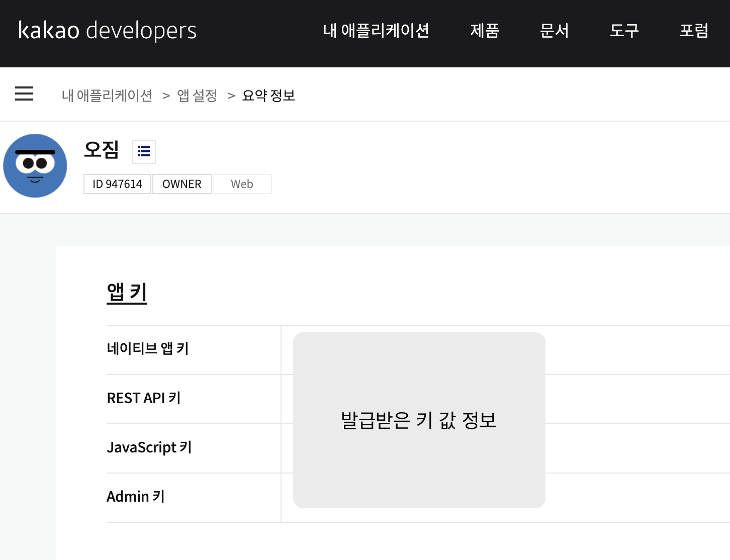Select the JavaScript 키 row label
This screenshot has height=560, width=730.
tap(149, 447)
